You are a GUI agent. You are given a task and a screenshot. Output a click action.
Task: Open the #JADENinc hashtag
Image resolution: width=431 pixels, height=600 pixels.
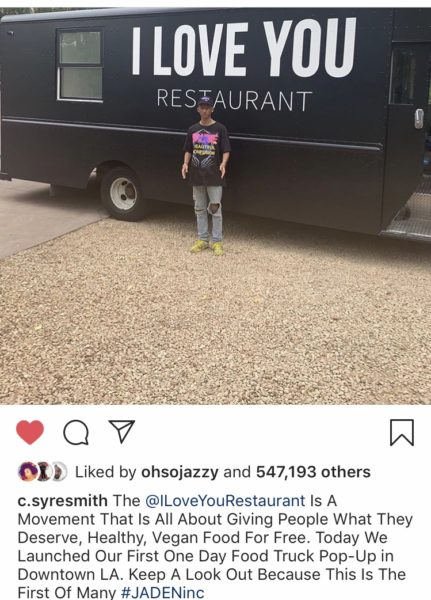click(x=163, y=593)
